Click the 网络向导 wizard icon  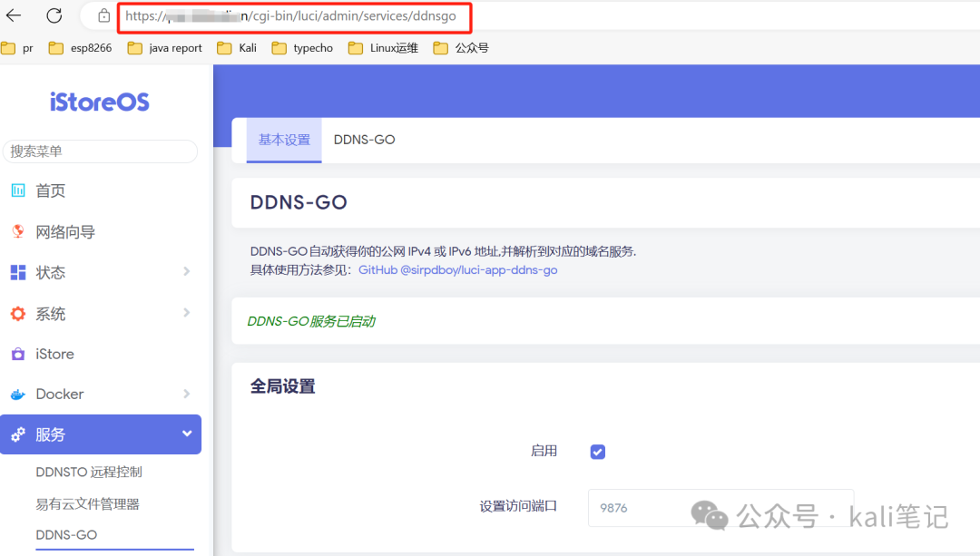(x=18, y=232)
